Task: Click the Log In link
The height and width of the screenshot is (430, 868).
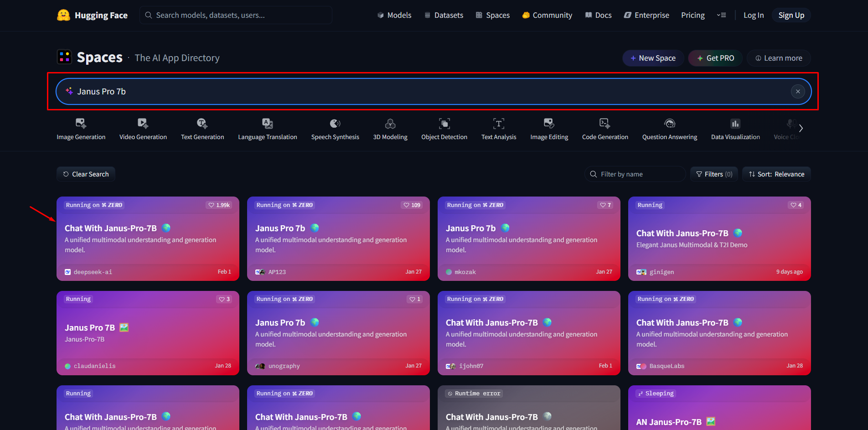Action: pyautogui.click(x=754, y=15)
